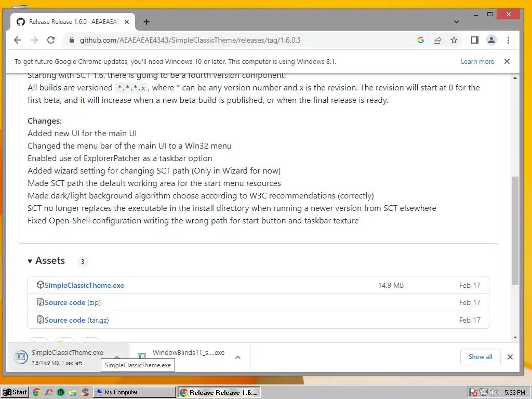Click the red CCleaner-style quick launch icon

point(85,393)
